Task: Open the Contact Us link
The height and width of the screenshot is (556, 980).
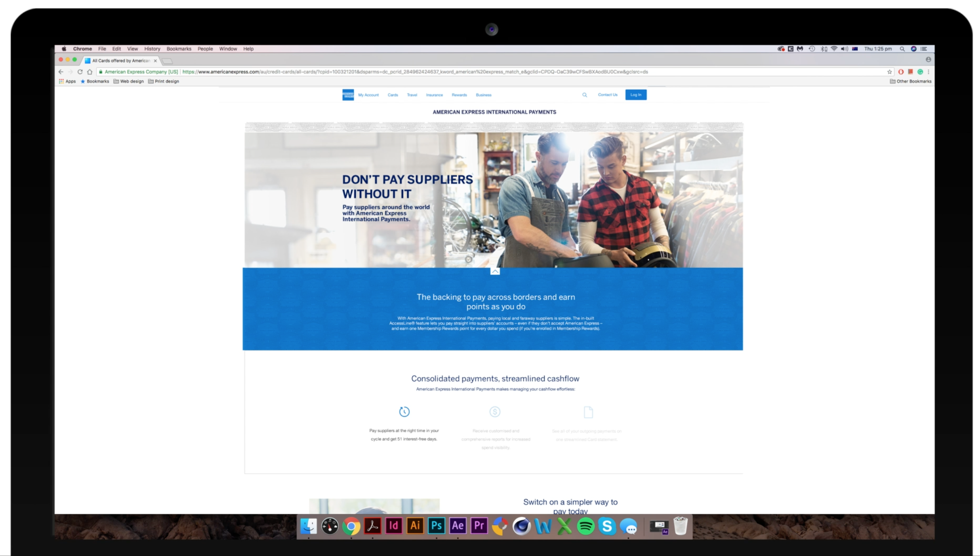Action: 608,95
